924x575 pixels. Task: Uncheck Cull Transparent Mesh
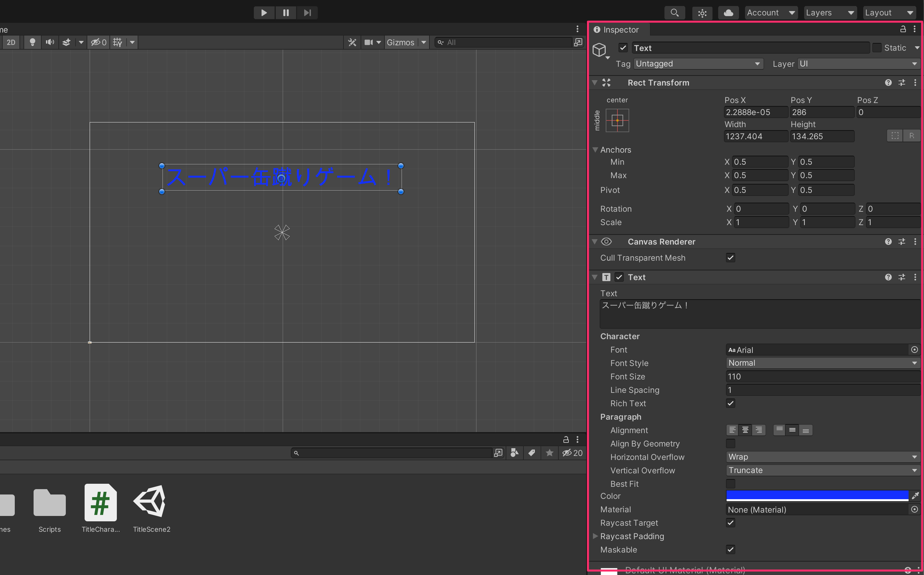(x=730, y=258)
